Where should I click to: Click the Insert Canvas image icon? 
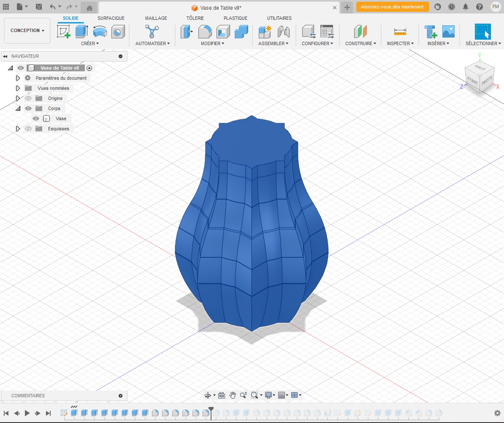pyautogui.click(x=448, y=32)
